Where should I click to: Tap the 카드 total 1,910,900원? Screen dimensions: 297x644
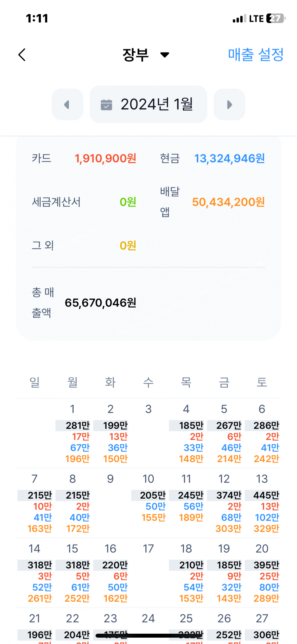(x=105, y=158)
